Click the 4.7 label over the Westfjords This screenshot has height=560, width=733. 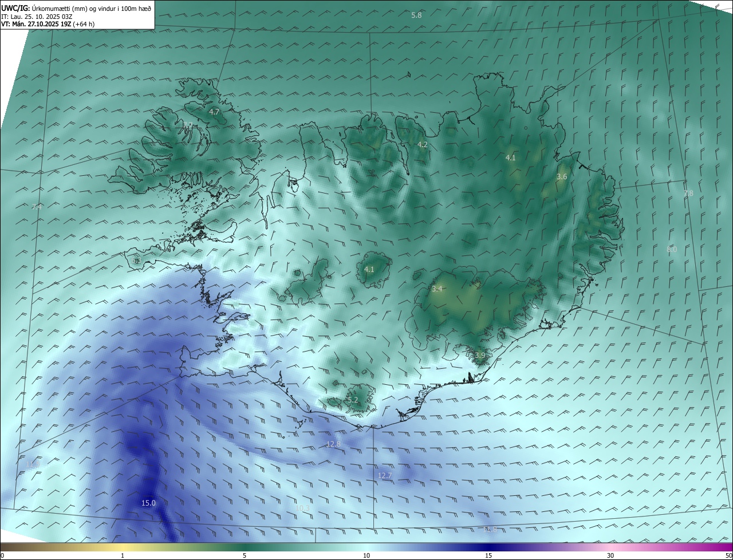tap(214, 112)
